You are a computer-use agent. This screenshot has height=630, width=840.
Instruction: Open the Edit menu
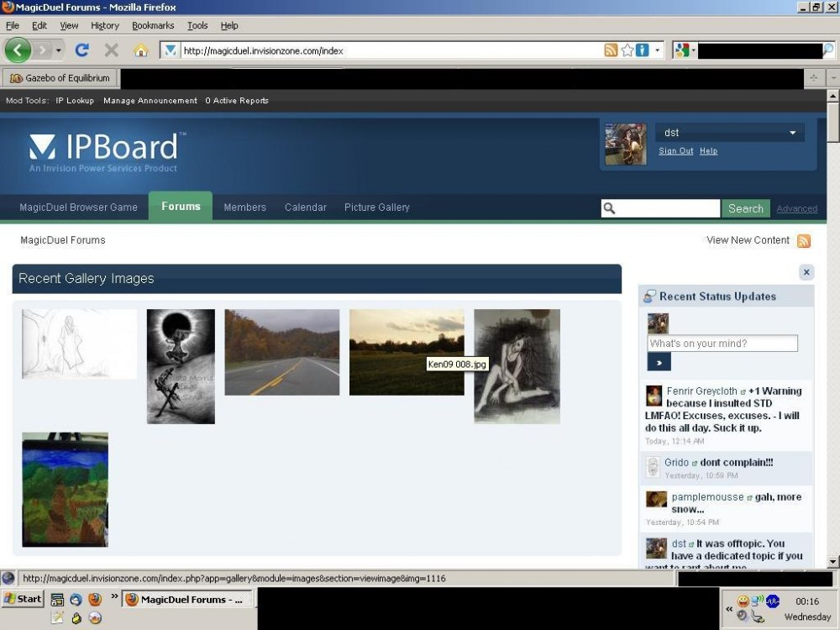39,25
